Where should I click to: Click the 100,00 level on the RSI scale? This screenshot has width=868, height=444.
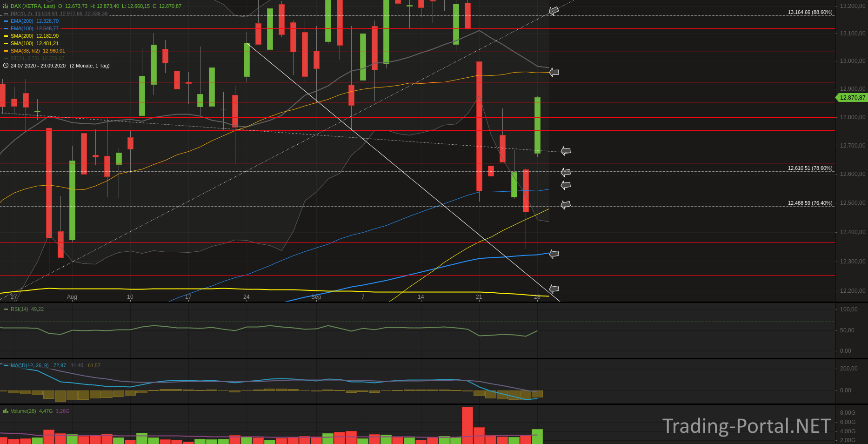point(849,309)
